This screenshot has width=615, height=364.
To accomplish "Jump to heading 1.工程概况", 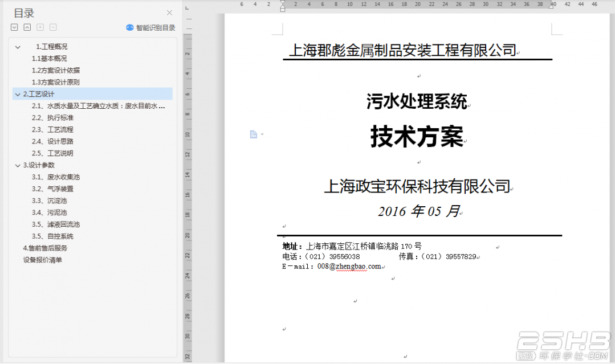I will click(51, 47).
